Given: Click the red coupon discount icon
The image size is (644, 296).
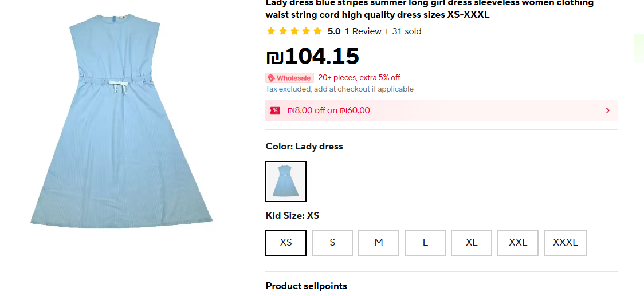Looking at the screenshot, I should (276, 110).
